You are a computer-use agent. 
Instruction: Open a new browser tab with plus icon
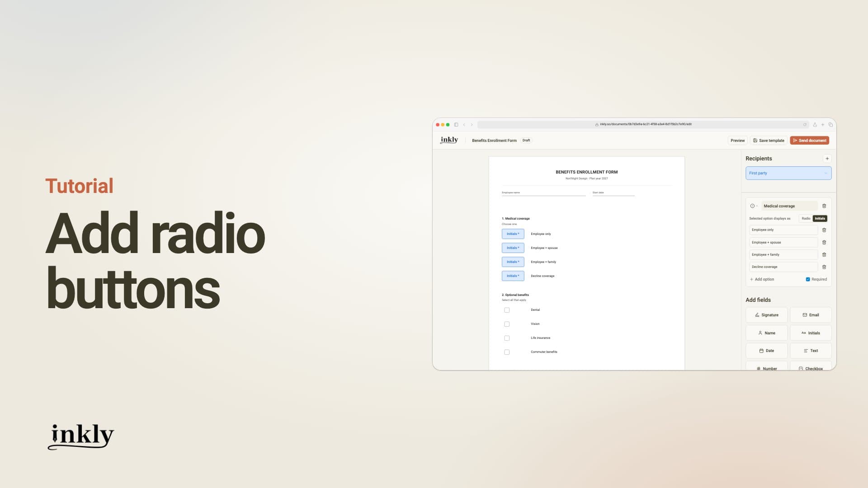tap(823, 125)
